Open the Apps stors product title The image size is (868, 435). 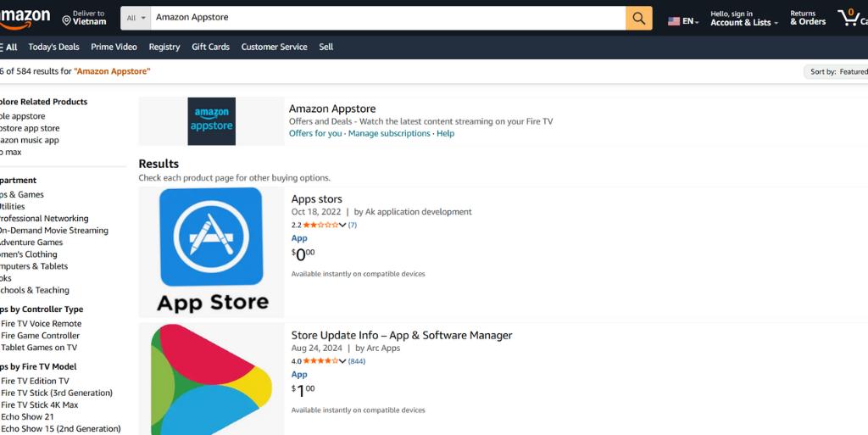(x=316, y=199)
